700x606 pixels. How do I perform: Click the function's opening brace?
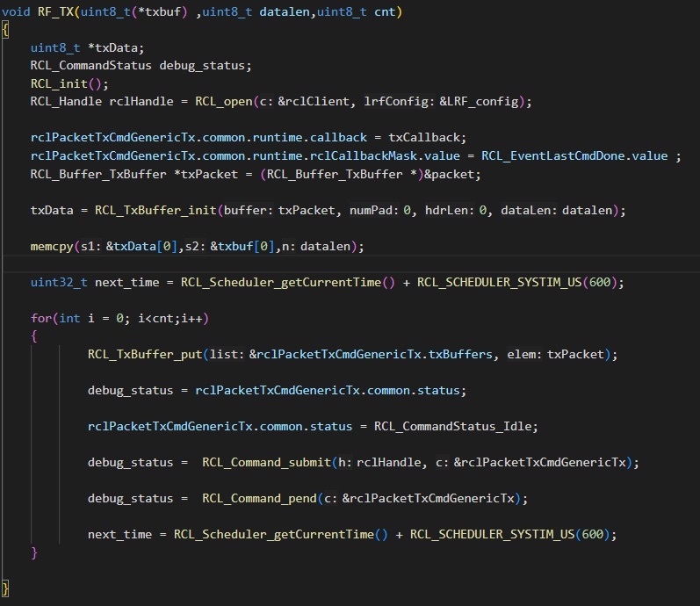pos(5,30)
